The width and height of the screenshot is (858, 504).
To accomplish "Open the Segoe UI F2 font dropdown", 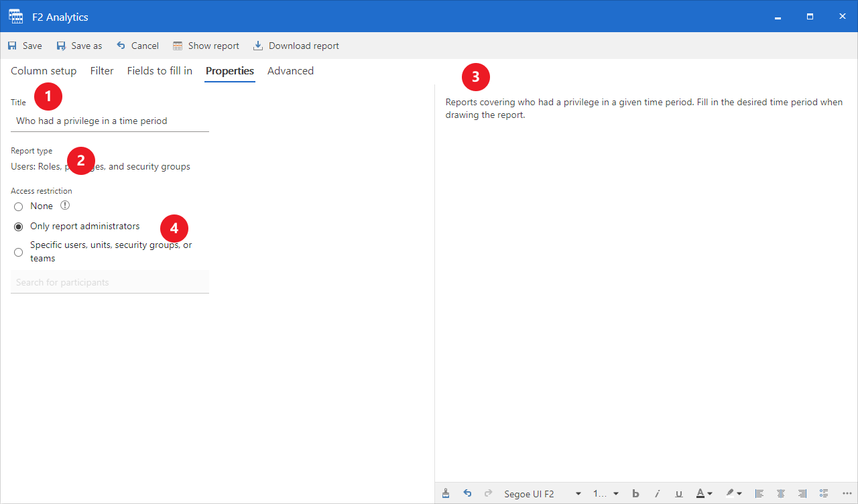I will point(542,494).
